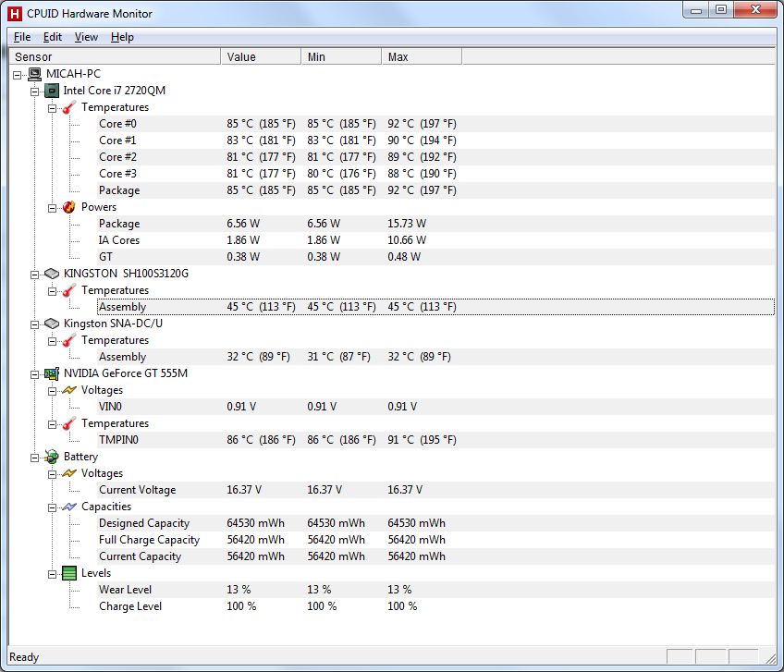The width and height of the screenshot is (784, 672).
Task: Select the Wear Level row
Action: 435,590
